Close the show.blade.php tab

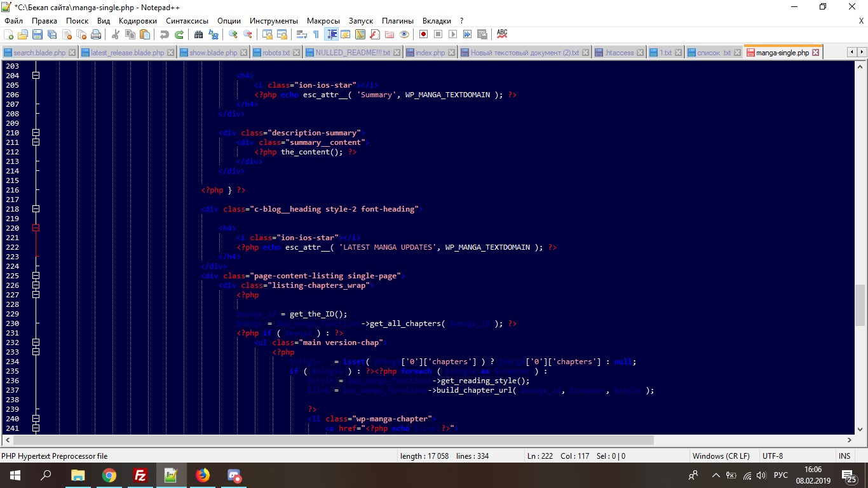pos(244,53)
